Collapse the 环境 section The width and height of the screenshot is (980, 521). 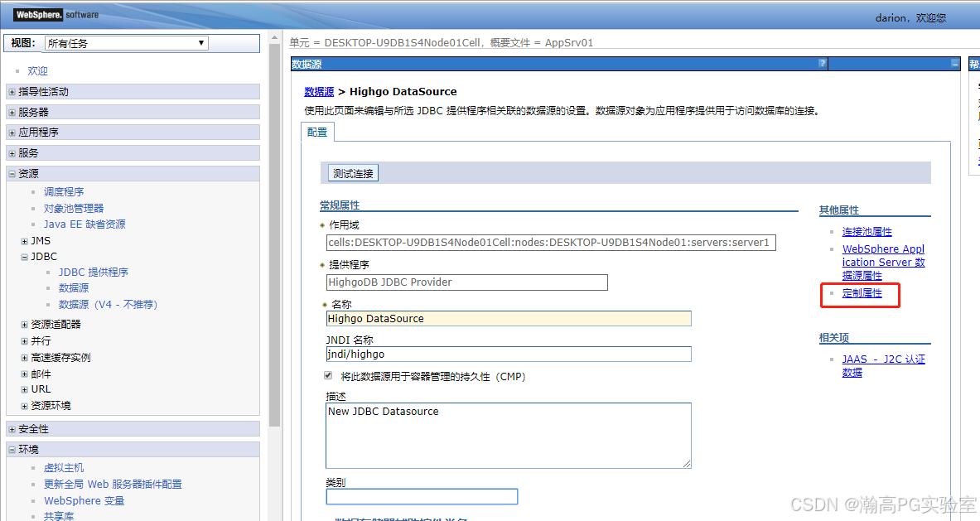pyautogui.click(x=12, y=450)
